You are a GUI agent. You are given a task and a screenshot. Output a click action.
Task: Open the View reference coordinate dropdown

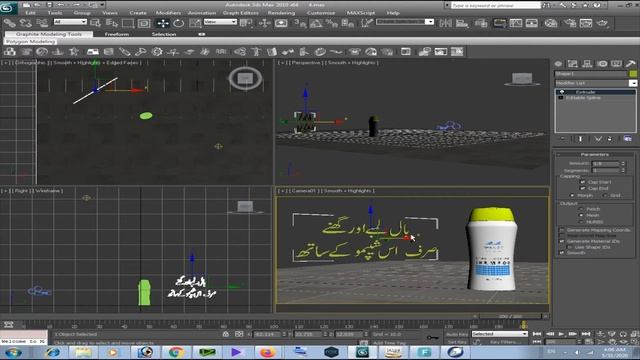220,22
